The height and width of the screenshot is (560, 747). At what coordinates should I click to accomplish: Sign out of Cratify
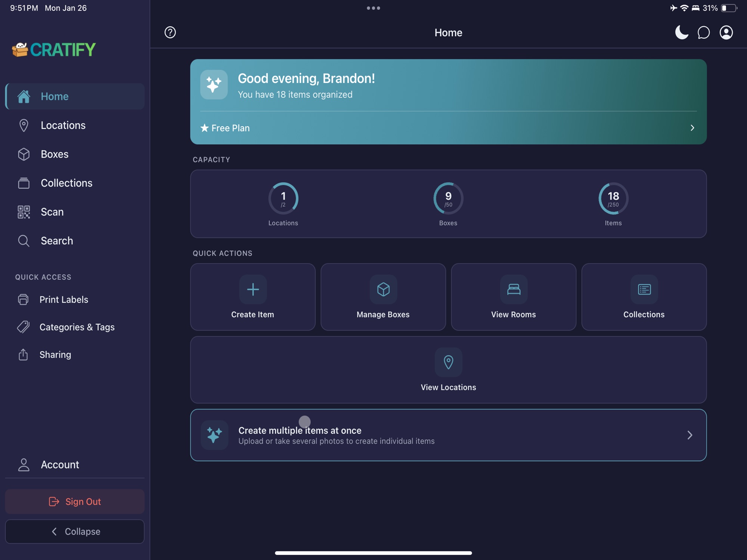click(75, 501)
